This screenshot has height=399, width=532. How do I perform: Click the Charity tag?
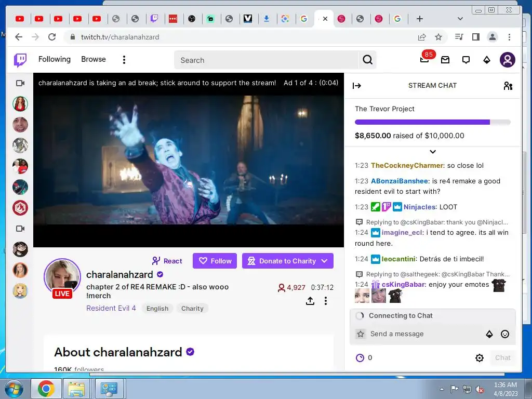point(192,309)
